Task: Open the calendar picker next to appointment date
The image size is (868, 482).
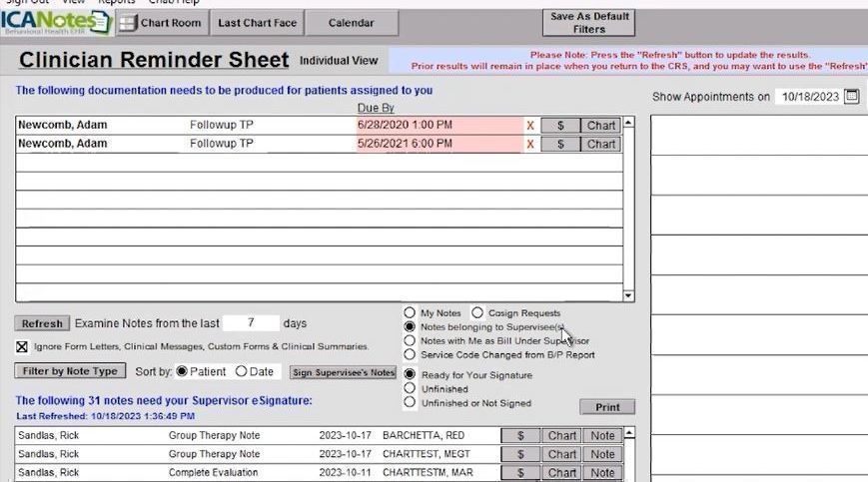Action: tap(852, 96)
